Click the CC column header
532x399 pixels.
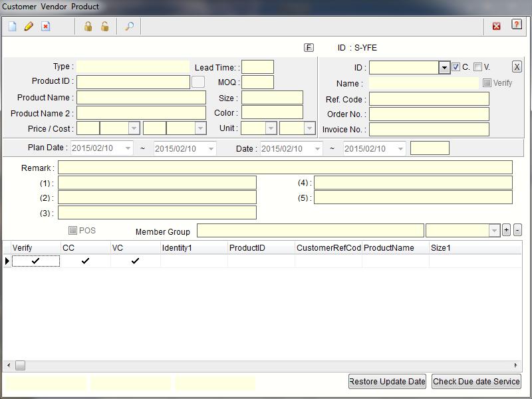tap(86, 247)
